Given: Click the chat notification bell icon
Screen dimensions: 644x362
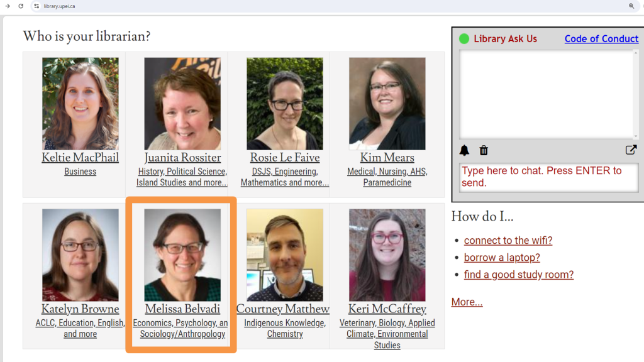Looking at the screenshot, I should [x=464, y=151].
